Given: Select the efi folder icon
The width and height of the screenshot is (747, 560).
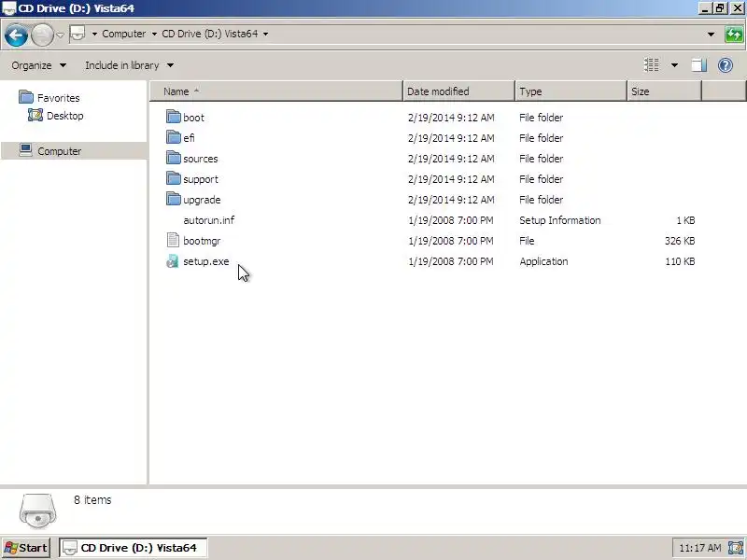Looking at the screenshot, I should [174, 137].
